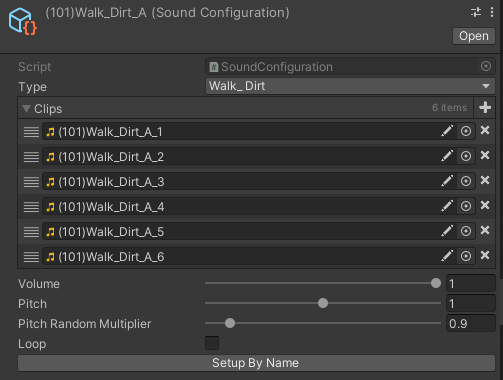Viewport: 503px width, 380px height.
Task: Open the SoundConfiguration script object picker
Action: pyautogui.click(x=486, y=66)
